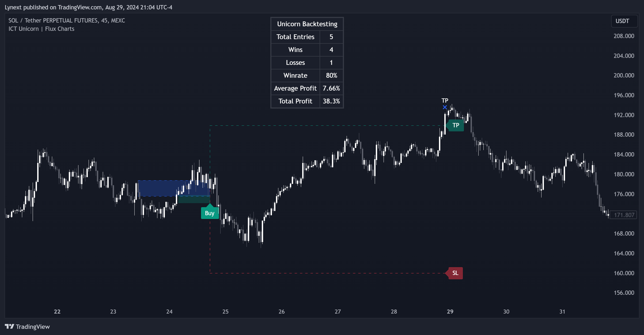
Task: Click the Unicorn Backtesting table header
Action: (x=307, y=24)
